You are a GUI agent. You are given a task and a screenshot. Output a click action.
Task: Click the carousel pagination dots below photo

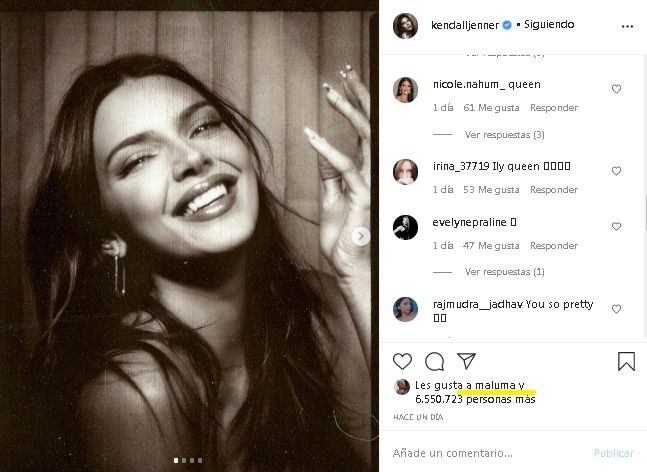coord(189,461)
